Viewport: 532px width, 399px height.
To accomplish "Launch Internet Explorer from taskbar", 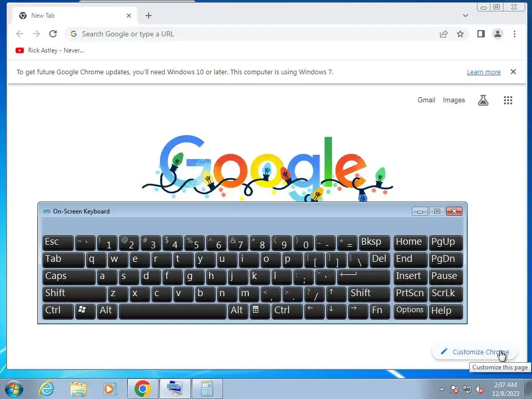I will click(46, 389).
